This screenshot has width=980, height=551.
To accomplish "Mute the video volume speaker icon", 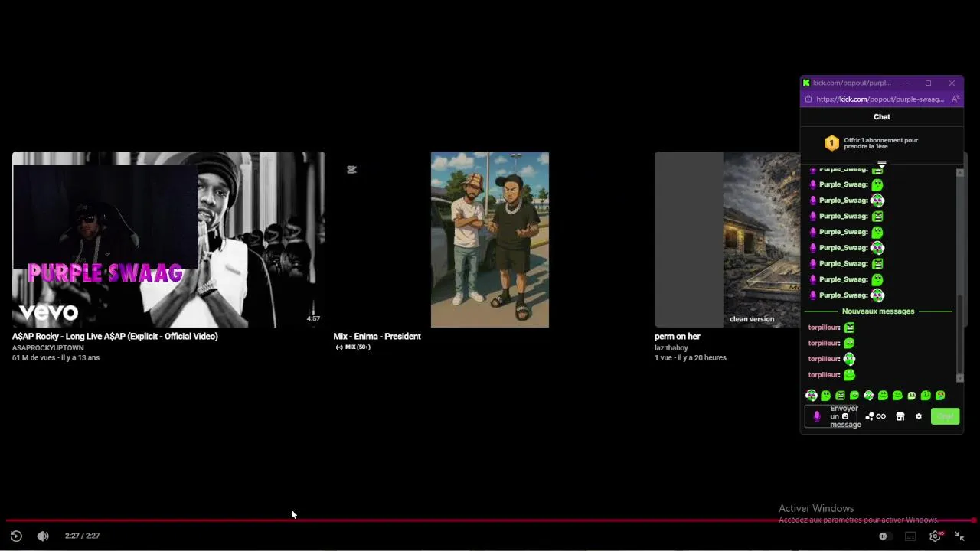I will (43, 536).
